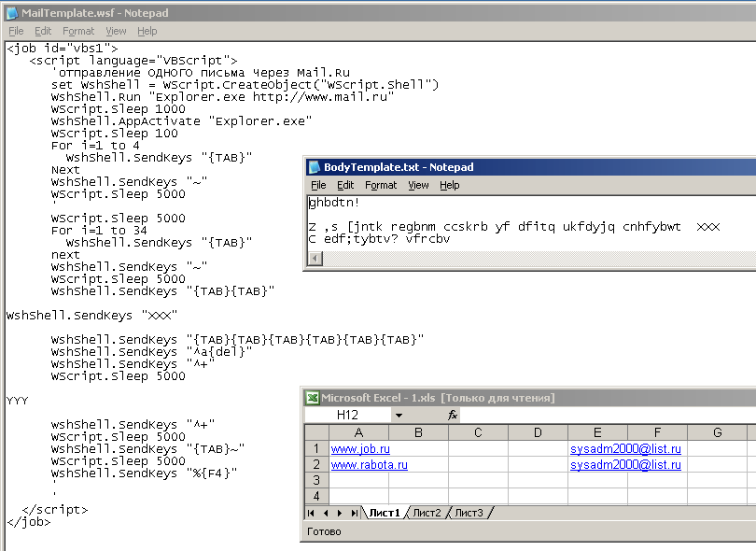Open Format menu in MailTemplate.wsf Notepad
The image size is (756, 551).
pos(78,31)
